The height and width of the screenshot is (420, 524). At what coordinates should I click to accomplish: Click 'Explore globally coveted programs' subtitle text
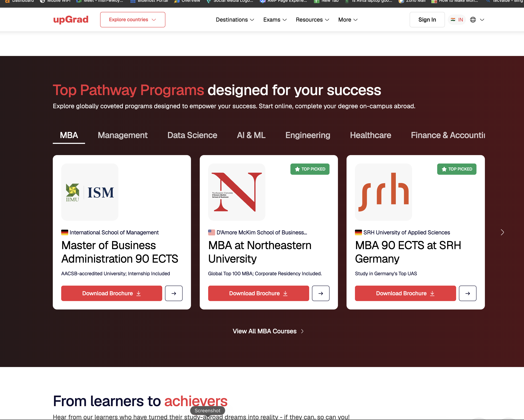coord(234,106)
